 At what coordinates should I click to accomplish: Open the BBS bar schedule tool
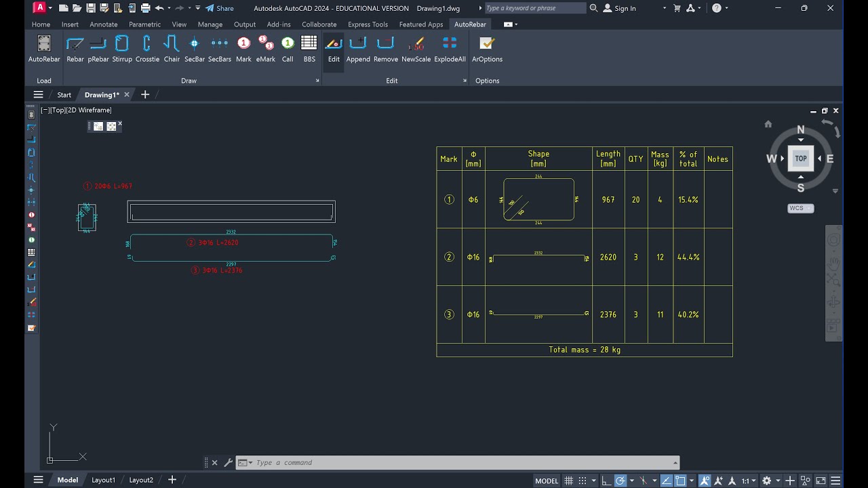309,49
